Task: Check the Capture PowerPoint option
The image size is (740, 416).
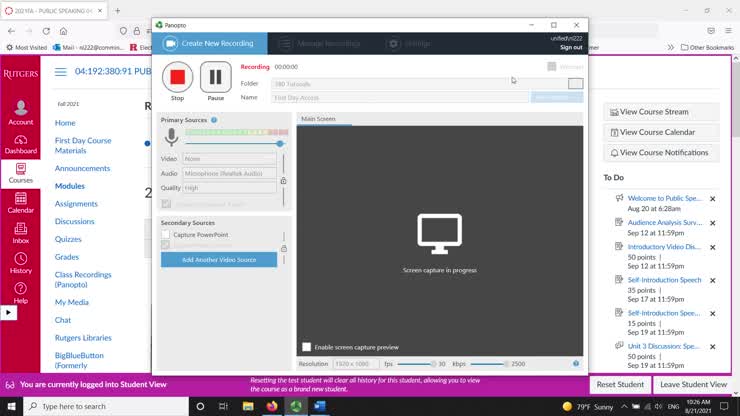Action: [166, 234]
